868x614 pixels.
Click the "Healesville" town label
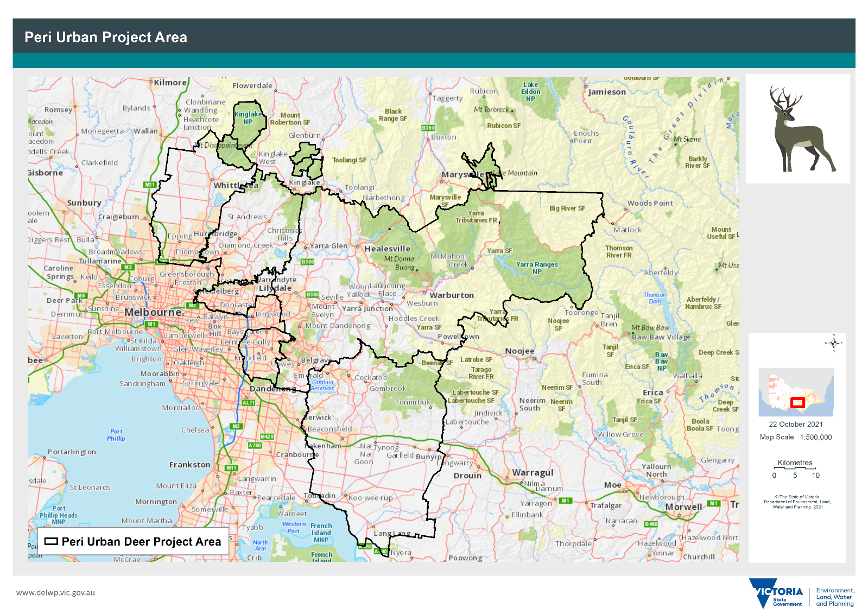pyautogui.click(x=387, y=249)
